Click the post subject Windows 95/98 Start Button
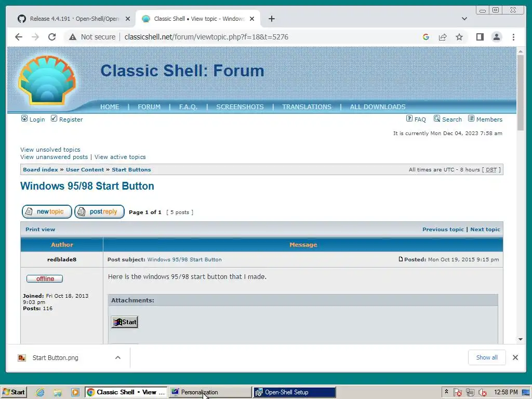 [x=184, y=260]
